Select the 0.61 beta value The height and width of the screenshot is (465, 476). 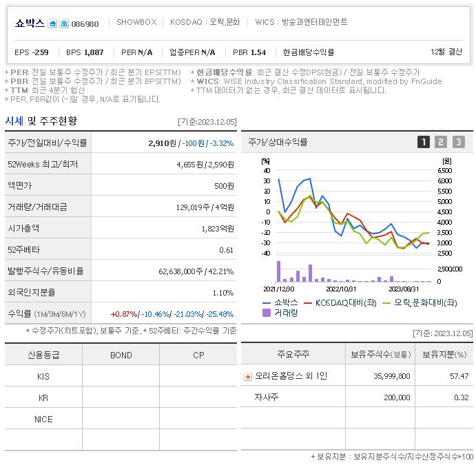coord(226,250)
